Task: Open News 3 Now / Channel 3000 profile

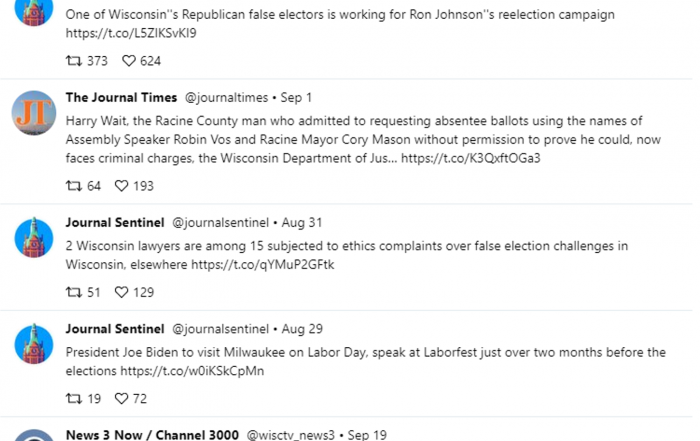Action: (x=152, y=435)
